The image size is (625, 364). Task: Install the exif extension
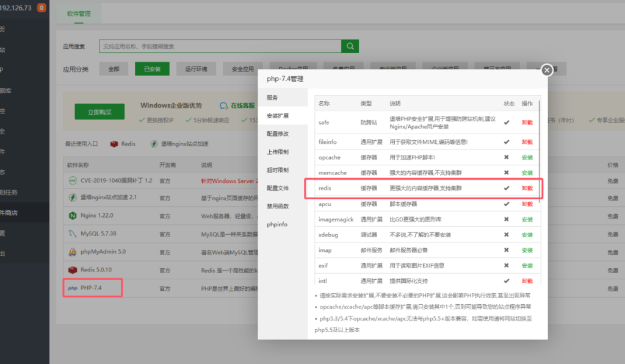pos(527,266)
